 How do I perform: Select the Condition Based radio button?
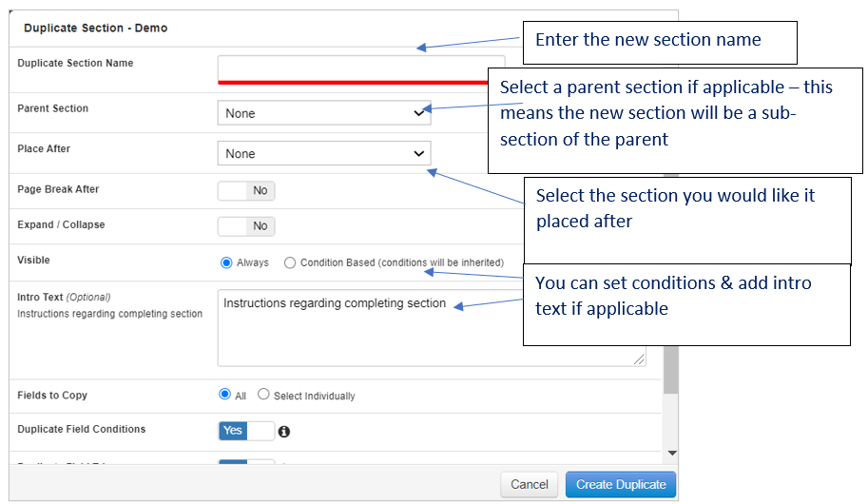tap(290, 262)
